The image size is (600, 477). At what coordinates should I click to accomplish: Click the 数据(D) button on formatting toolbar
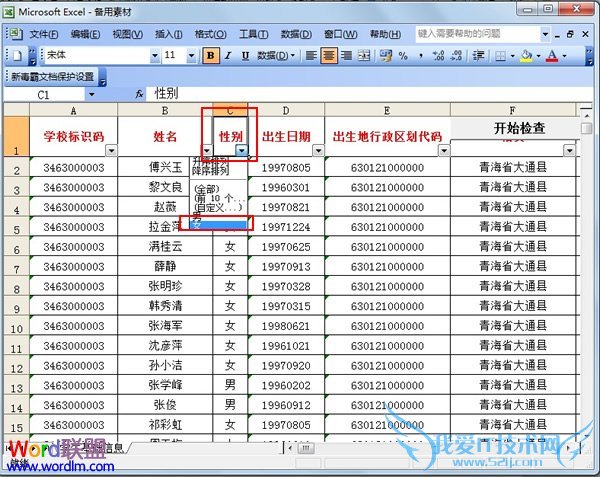(x=276, y=56)
